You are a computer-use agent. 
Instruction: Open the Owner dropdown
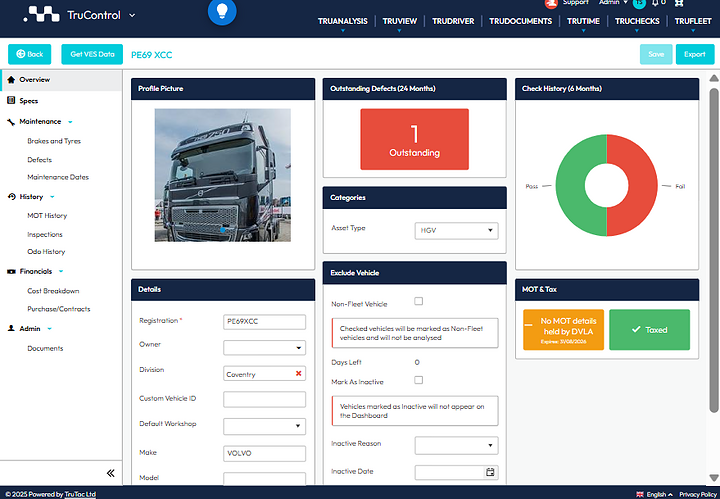coord(264,348)
